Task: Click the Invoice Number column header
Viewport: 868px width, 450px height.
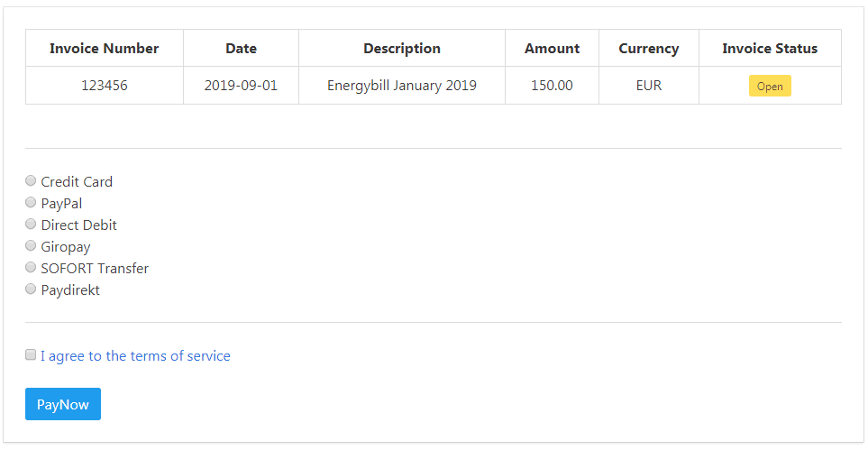Action: pyautogui.click(x=104, y=48)
